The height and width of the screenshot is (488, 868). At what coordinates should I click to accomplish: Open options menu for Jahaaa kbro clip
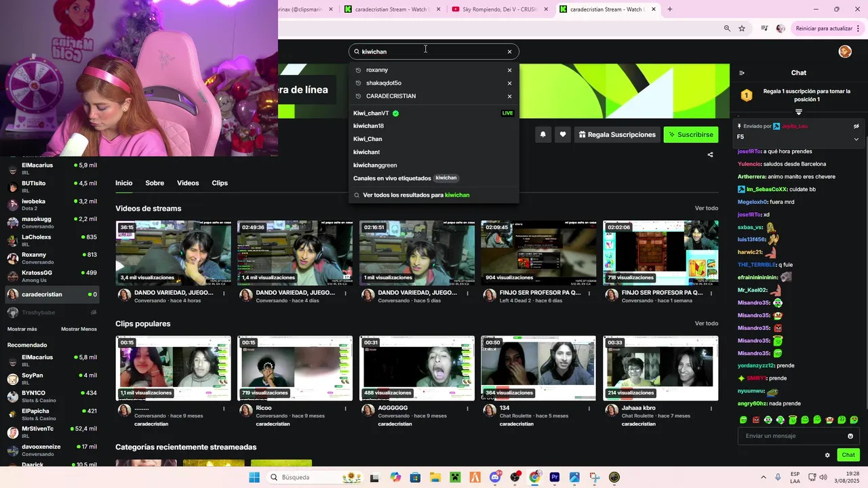711,408
